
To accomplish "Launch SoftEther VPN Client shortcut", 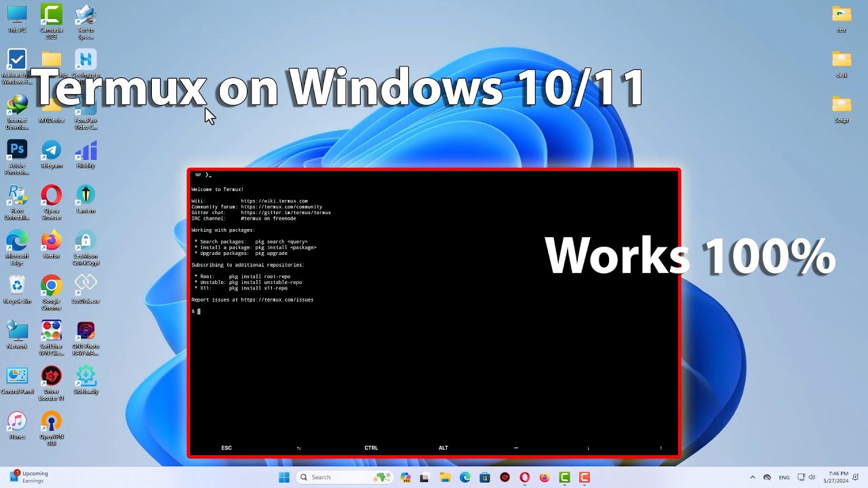I will (x=51, y=338).
